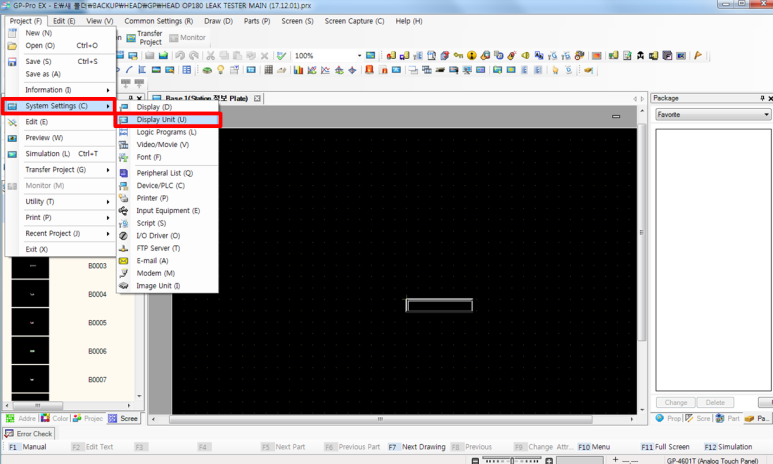This screenshot has height=464, width=773.
Task: Click the redo arrow icon
Action: point(194,56)
